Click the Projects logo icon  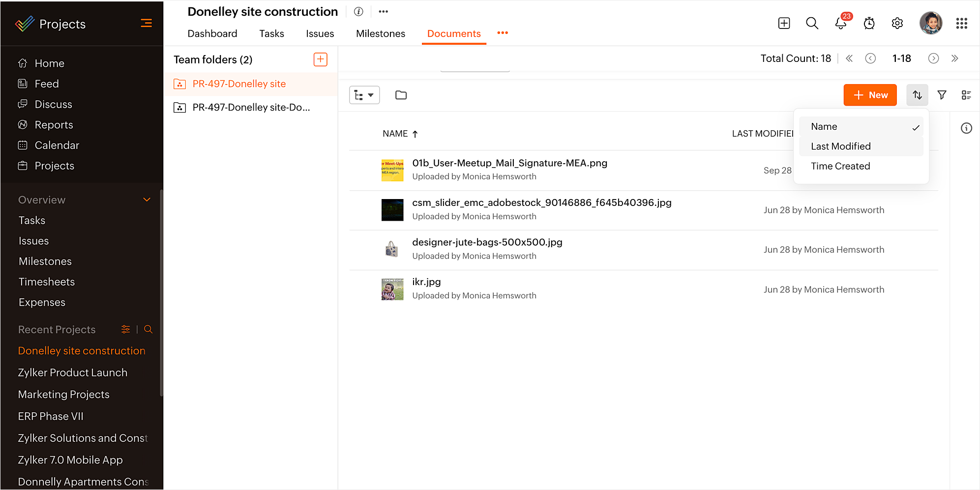click(x=25, y=24)
